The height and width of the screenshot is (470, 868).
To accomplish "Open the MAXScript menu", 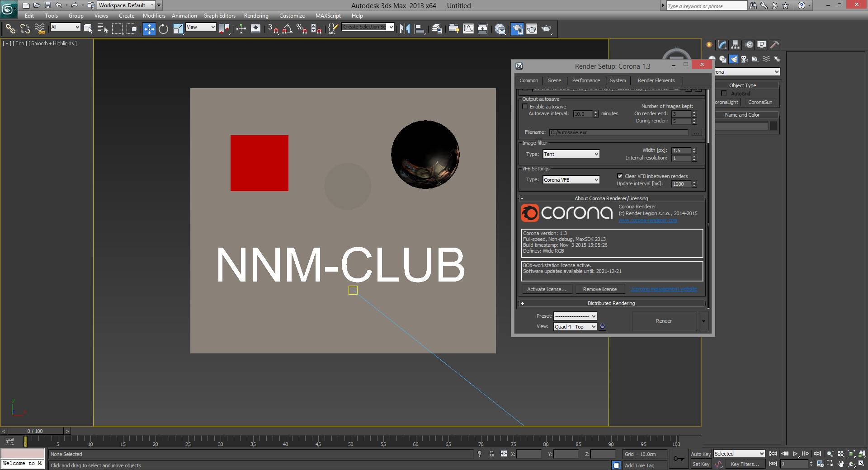I will tap(328, 15).
